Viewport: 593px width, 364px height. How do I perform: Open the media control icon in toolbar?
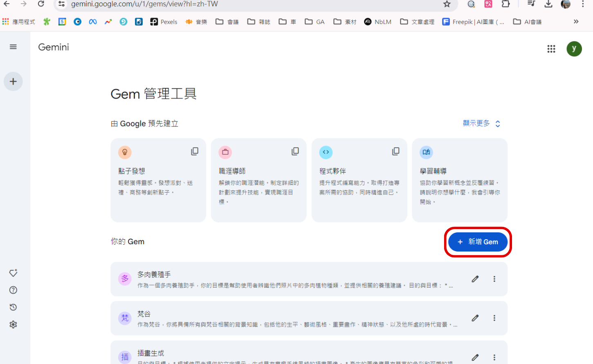pos(531,4)
